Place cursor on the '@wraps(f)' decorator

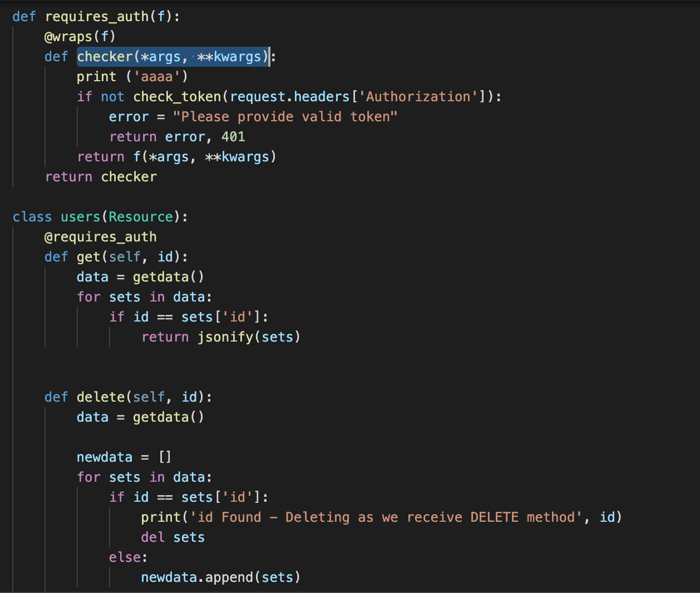tap(80, 37)
